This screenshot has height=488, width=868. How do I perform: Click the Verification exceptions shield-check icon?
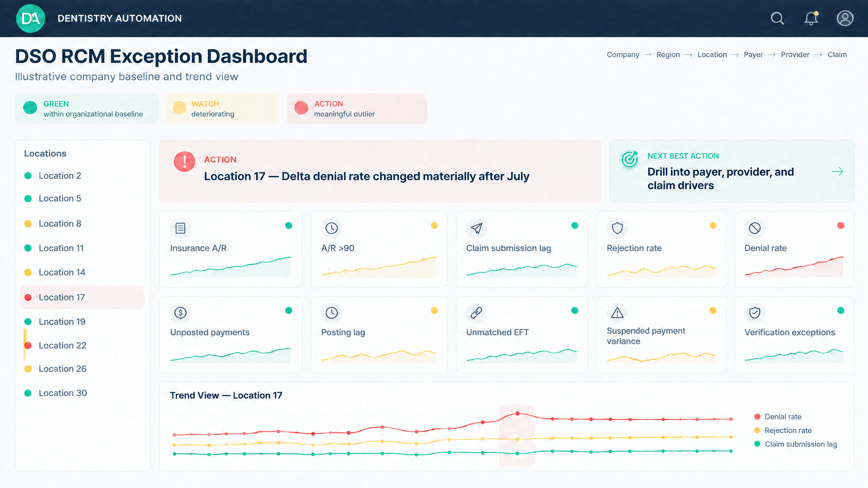click(x=755, y=312)
